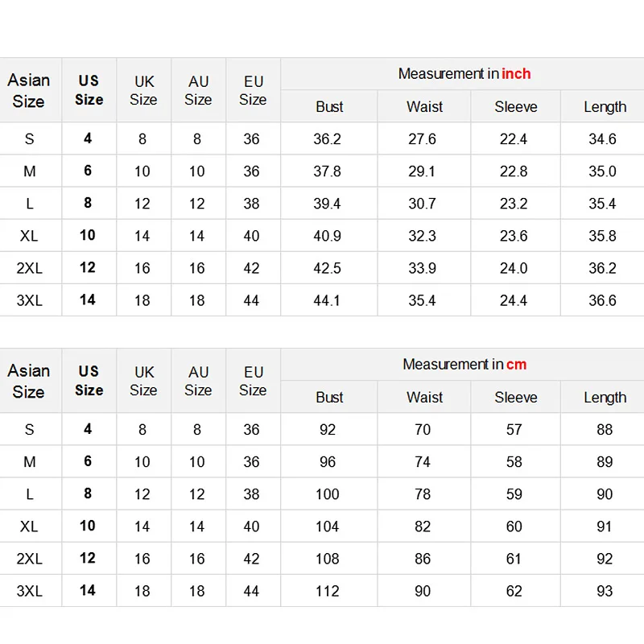Click the 'US Size' header in bottom table
This screenshot has width=644, height=644.
tap(89, 381)
